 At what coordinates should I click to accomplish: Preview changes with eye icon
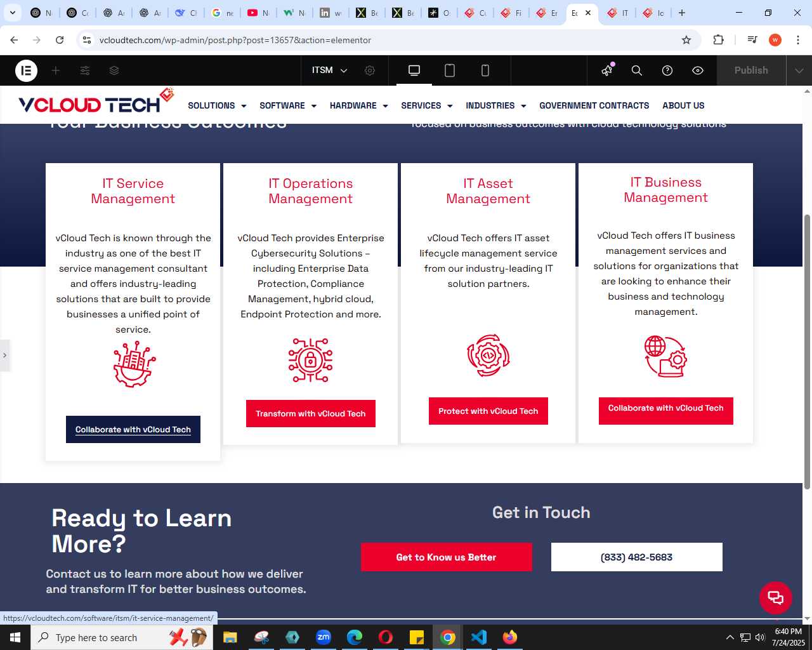[698, 70]
